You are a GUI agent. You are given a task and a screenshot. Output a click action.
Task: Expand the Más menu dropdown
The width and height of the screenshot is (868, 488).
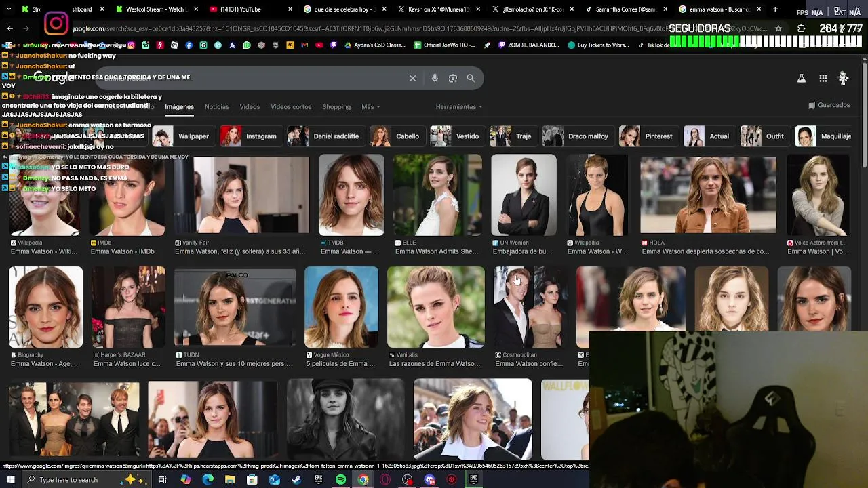click(x=370, y=107)
